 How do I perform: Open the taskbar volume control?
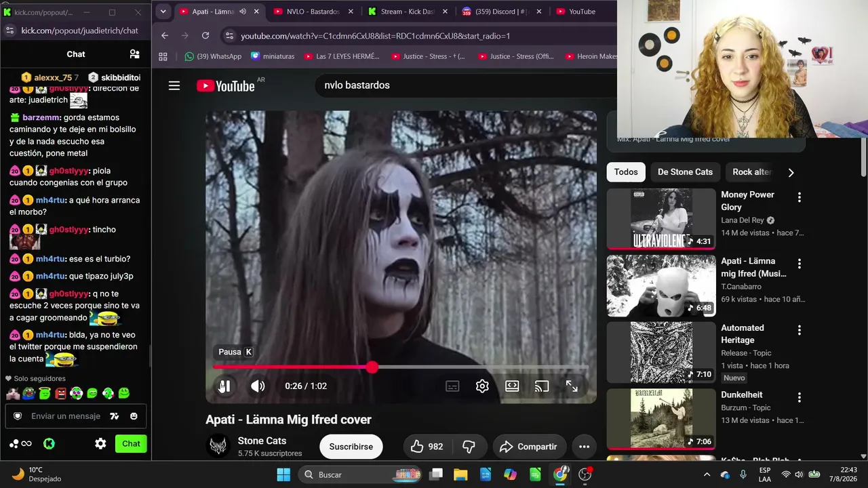pos(799,474)
